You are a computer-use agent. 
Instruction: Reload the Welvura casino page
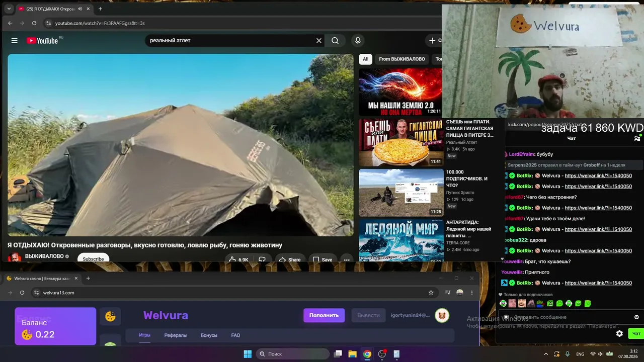click(x=22, y=293)
